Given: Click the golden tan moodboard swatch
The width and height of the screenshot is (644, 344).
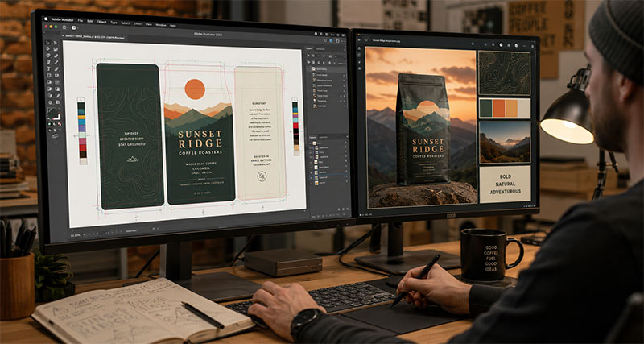Looking at the screenshot, I should click(x=511, y=109).
